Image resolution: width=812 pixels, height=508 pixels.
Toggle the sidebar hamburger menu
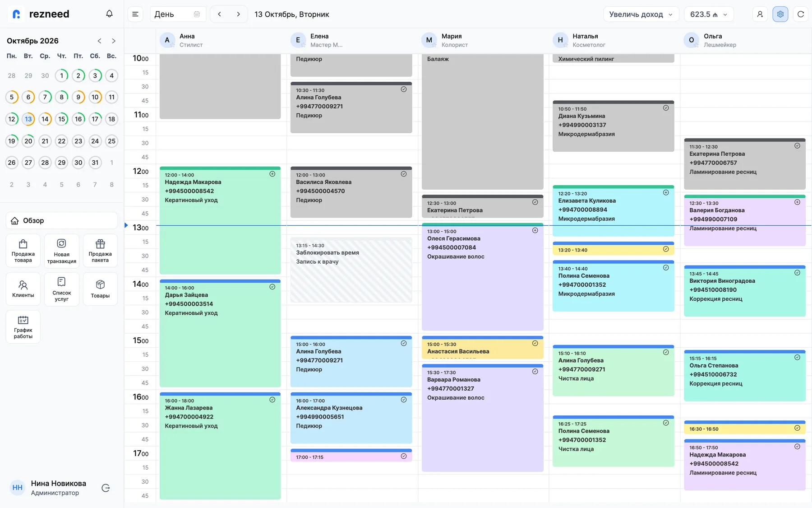pos(135,14)
